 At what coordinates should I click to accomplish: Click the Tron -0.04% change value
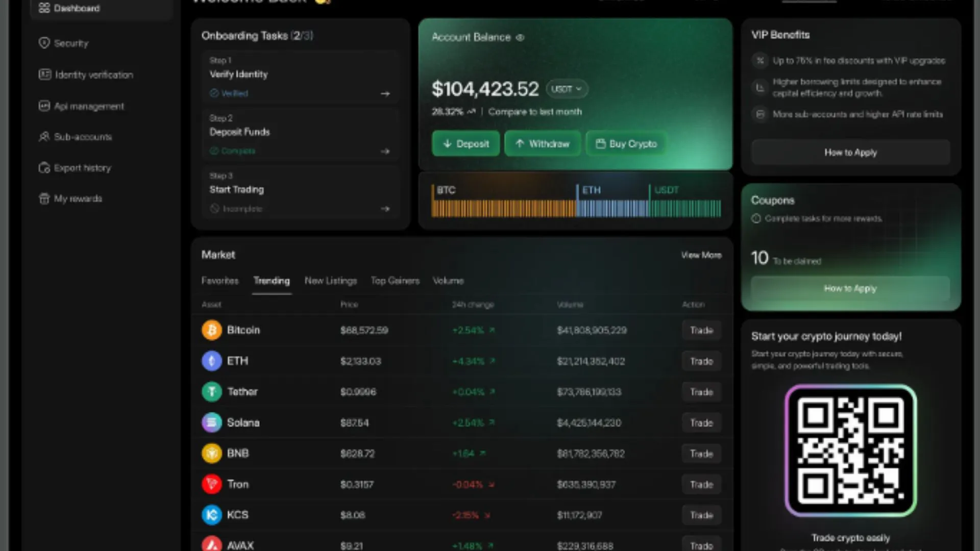pos(468,484)
